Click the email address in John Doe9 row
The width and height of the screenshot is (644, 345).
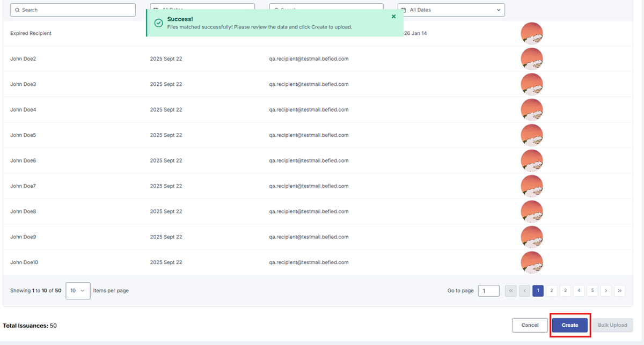[x=309, y=237]
